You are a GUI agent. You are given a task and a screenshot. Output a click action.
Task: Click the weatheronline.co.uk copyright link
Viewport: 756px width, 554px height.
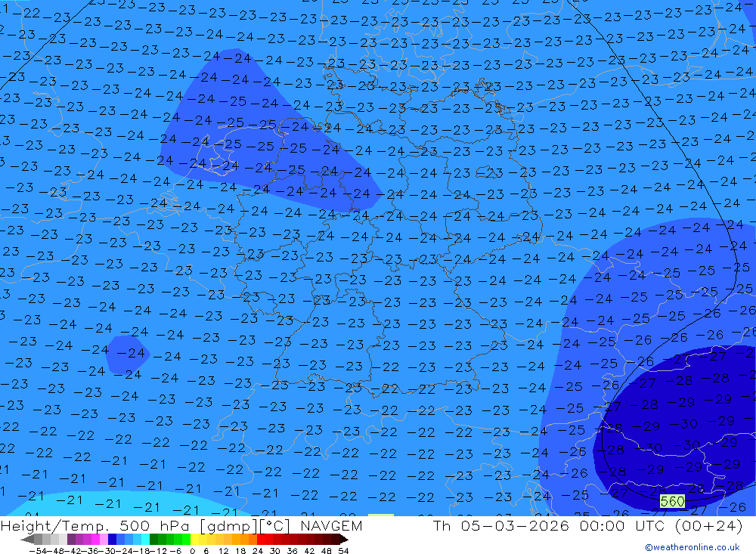coord(692,547)
